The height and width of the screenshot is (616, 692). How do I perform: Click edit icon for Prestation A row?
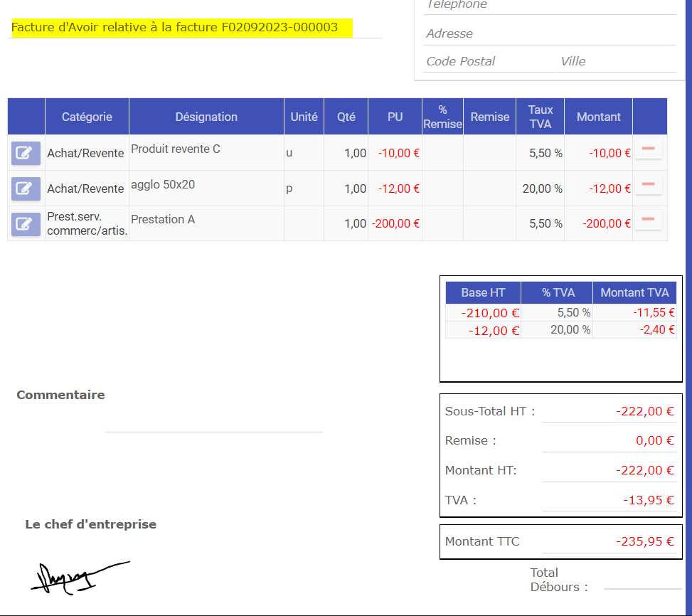pos(26,223)
